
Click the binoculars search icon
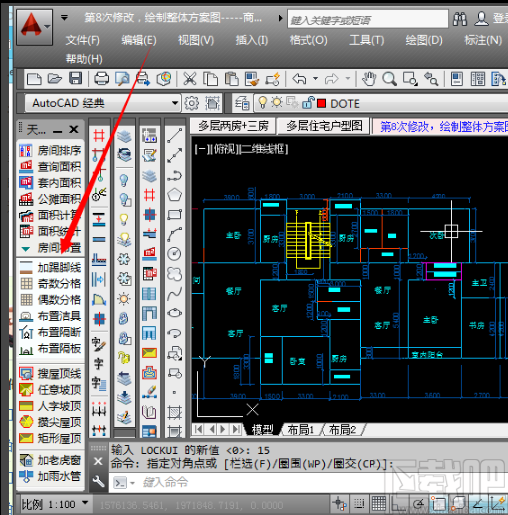coord(460,19)
